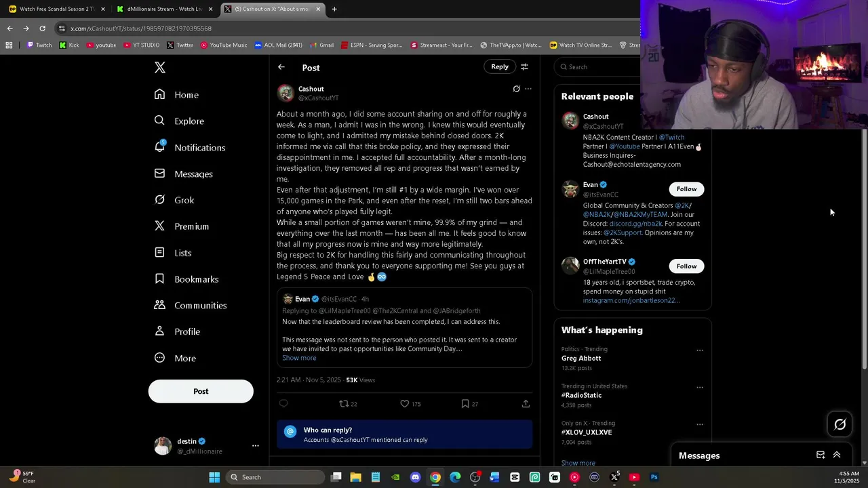Open Discord from the taskbar
This screenshot has height=488, width=868.
pos(416,477)
